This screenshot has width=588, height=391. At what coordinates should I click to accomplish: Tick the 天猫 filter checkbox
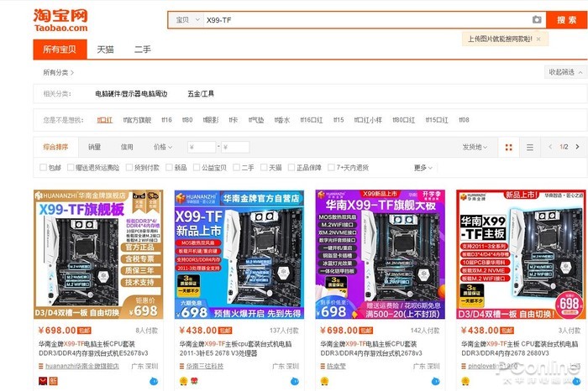[264, 168]
